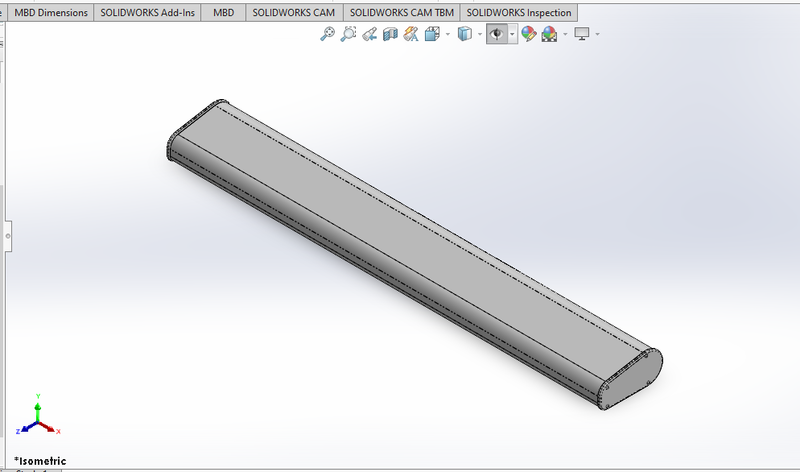Expand the Display Style dropdown arrow
800x472 pixels.
point(478,34)
